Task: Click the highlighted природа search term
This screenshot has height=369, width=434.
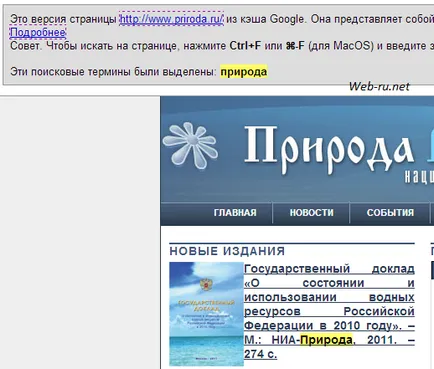Action: point(244,72)
